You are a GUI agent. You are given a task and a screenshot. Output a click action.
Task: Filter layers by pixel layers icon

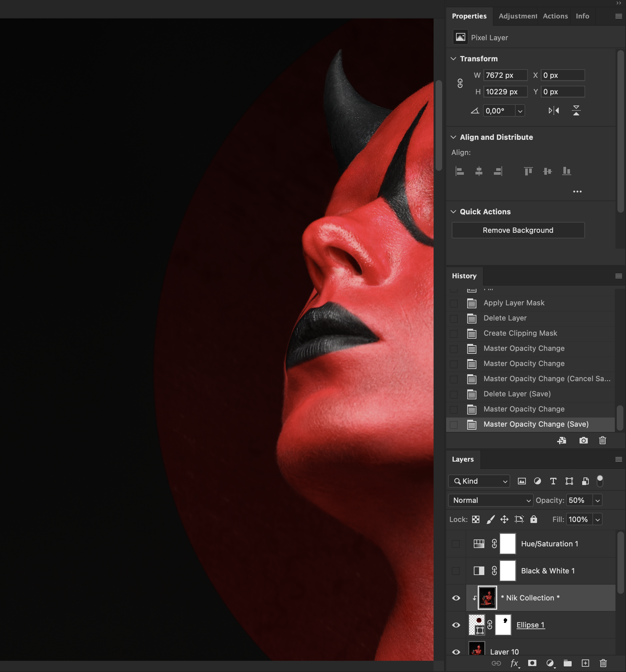click(522, 481)
